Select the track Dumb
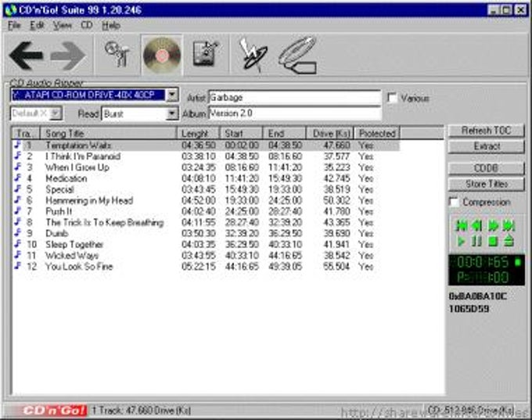 click(57, 233)
